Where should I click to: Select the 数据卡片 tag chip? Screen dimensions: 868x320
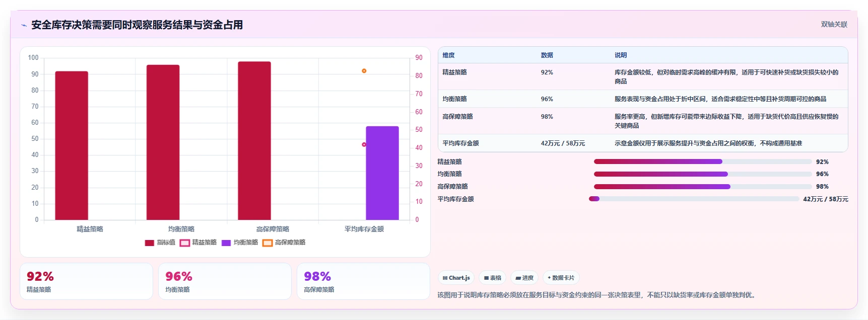point(561,278)
